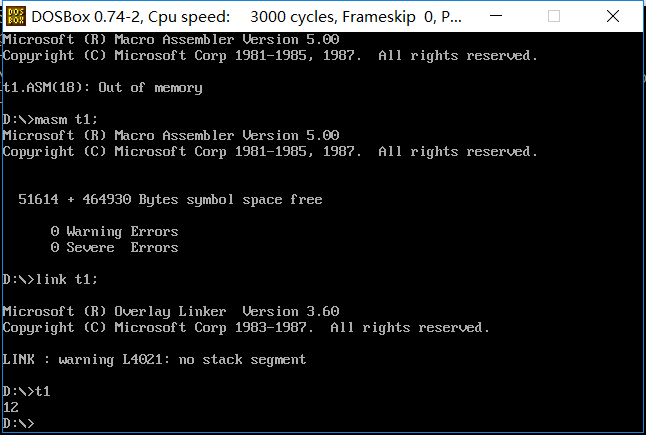Click the '0 Severe Errors' line
This screenshot has width=646, height=435.
pos(114,248)
